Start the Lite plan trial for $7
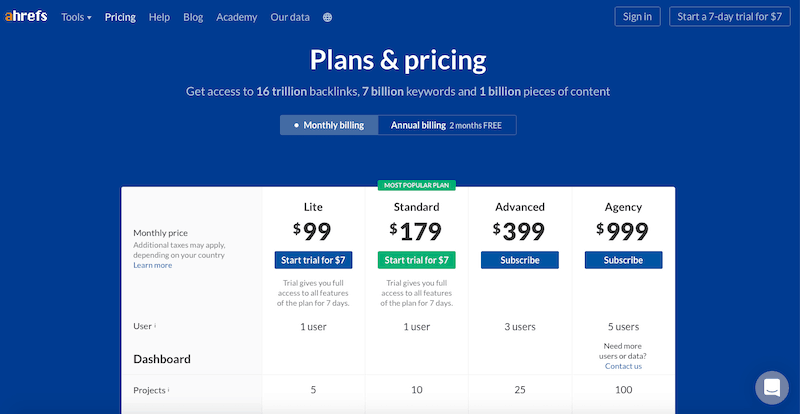This screenshot has width=800, height=414. point(313,260)
